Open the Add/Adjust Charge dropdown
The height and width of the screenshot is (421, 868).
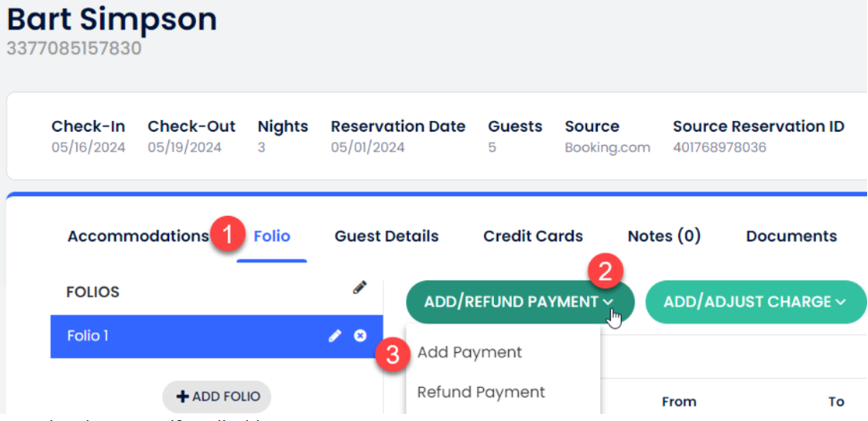tap(754, 302)
